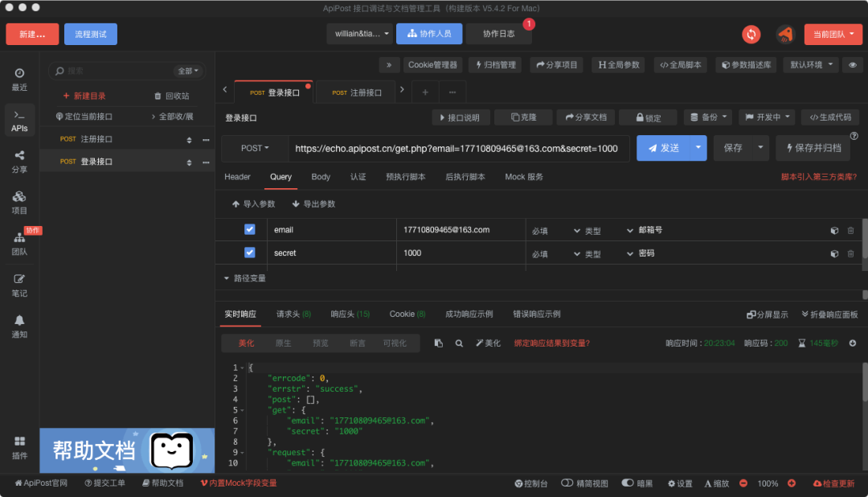Screen dimensions: 868x497
Task: Click the 保存并归档 button
Action: pyautogui.click(x=813, y=148)
